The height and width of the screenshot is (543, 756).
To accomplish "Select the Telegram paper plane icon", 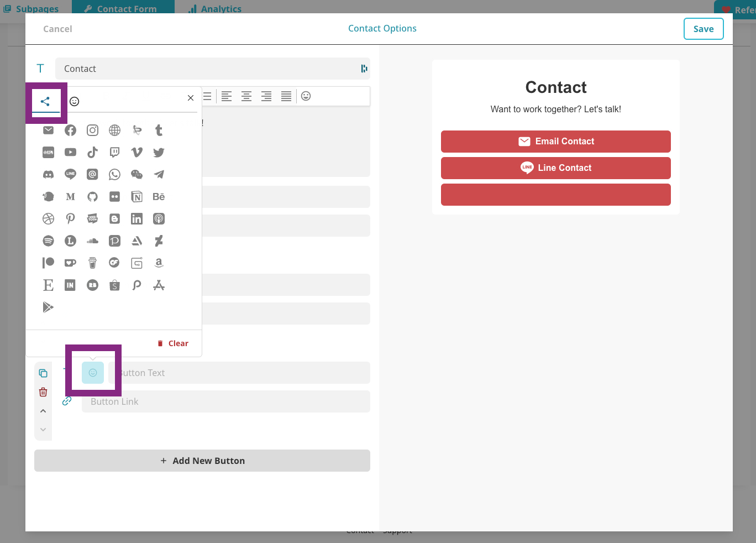I will tap(159, 175).
